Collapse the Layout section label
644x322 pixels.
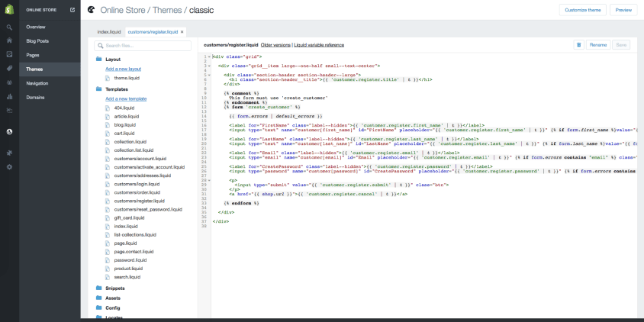[x=113, y=60]
